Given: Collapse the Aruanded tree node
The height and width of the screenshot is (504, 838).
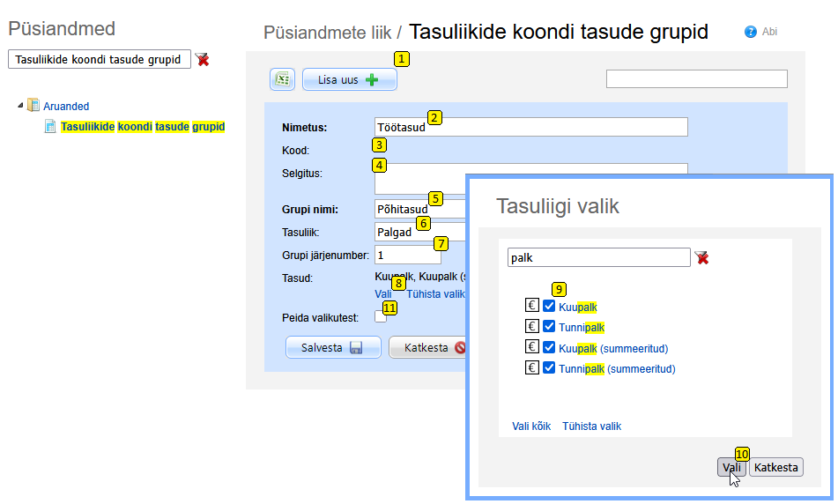Looking at the screenshot, I should click(x=20, y=106).
